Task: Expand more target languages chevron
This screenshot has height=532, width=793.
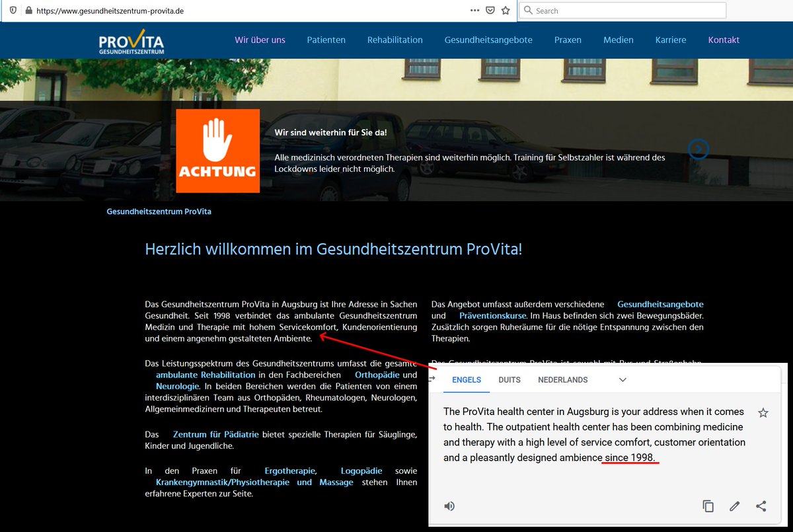Action: [x=623, y=380]
